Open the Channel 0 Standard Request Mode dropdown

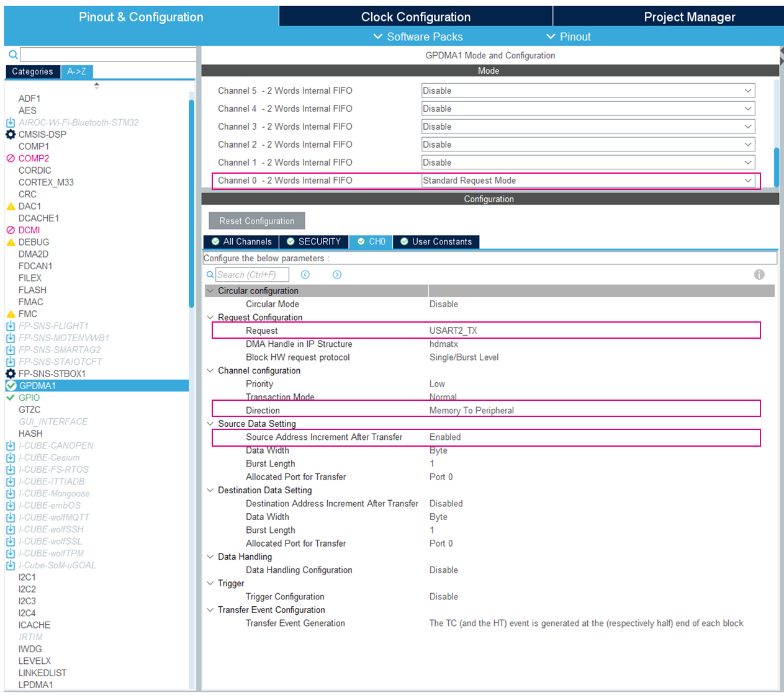click(x=588, y=181)
